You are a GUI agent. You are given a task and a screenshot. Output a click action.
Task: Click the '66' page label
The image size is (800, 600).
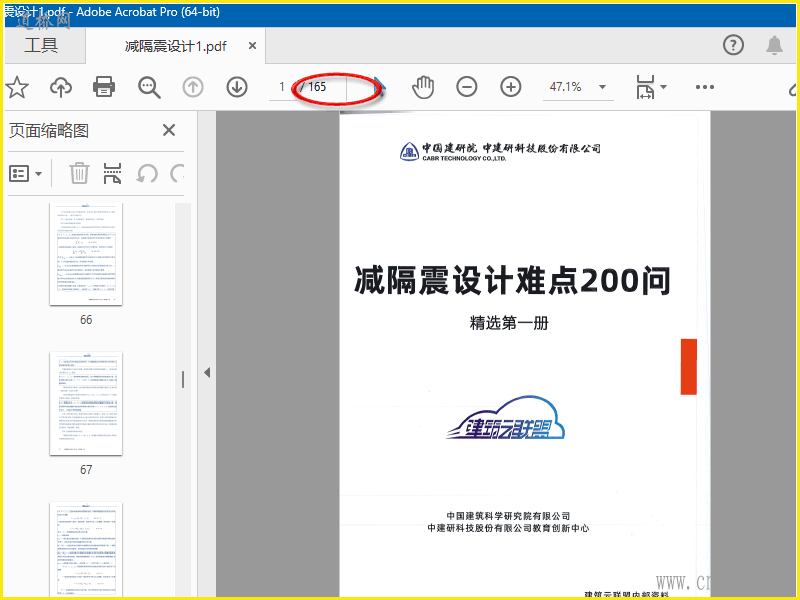(x=86, y=320)
